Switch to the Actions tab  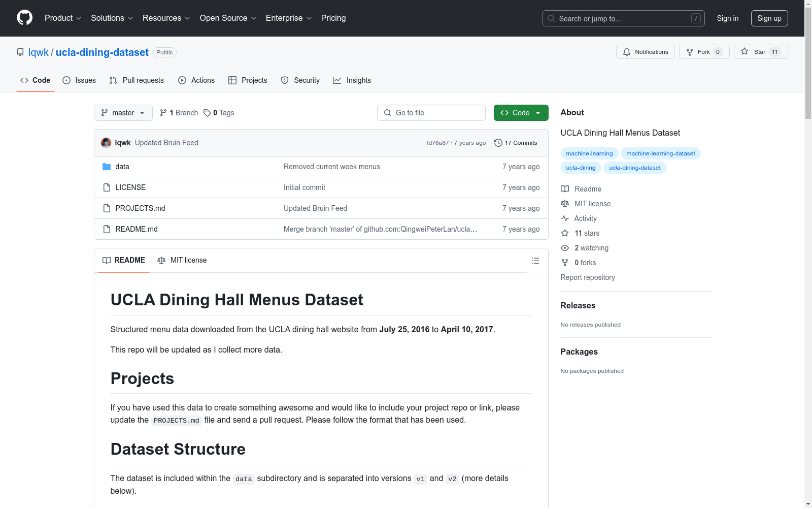[196, 80]
